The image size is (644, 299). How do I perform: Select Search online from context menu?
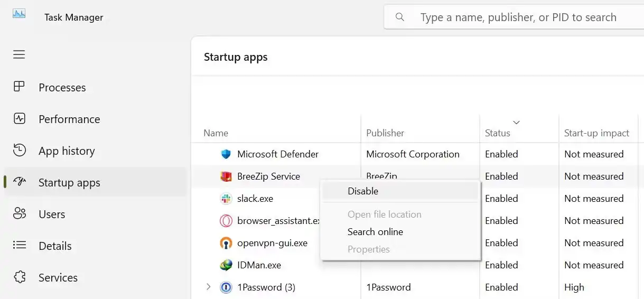[x=375, y=232]
